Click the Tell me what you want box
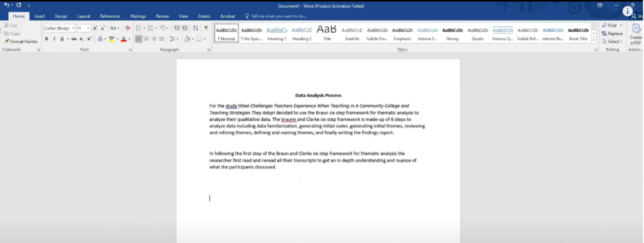The image size is (644, 243). click(275, 16)
